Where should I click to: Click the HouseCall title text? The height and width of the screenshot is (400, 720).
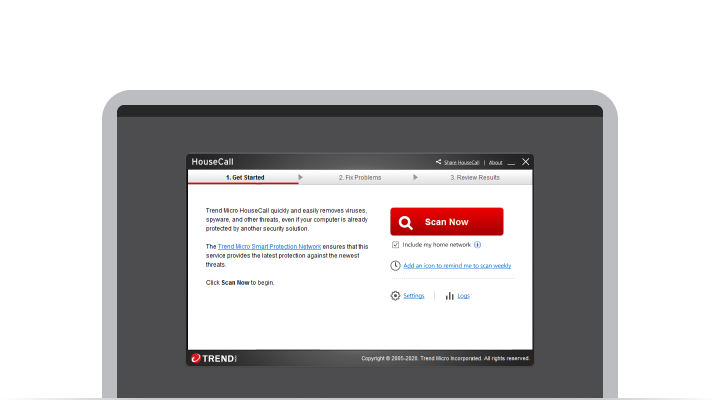click(x=213, y=162)
